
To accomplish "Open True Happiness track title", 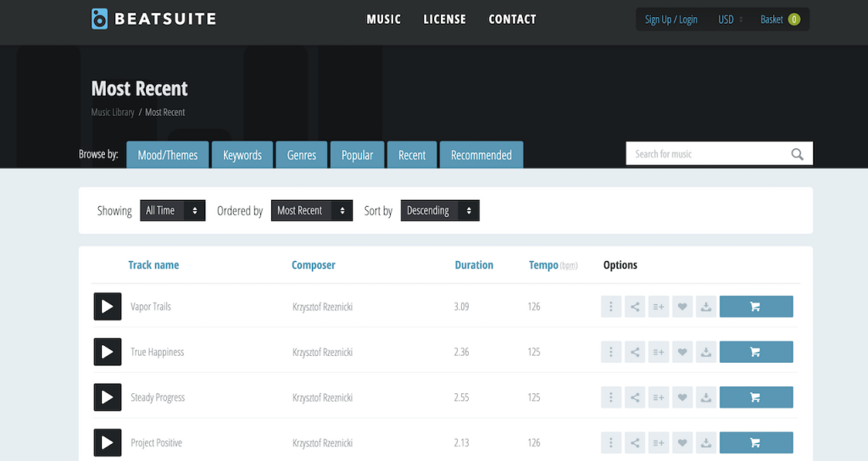I will tap(157, 352).
